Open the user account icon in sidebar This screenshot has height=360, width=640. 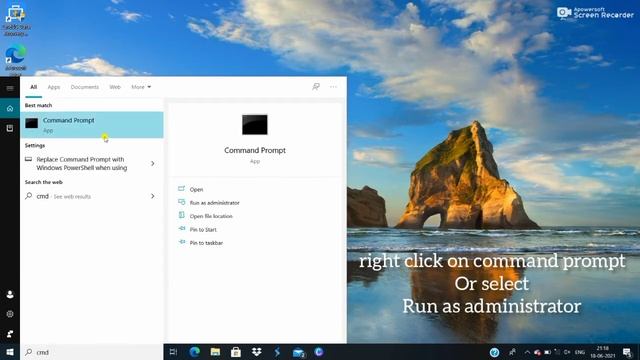10,294
